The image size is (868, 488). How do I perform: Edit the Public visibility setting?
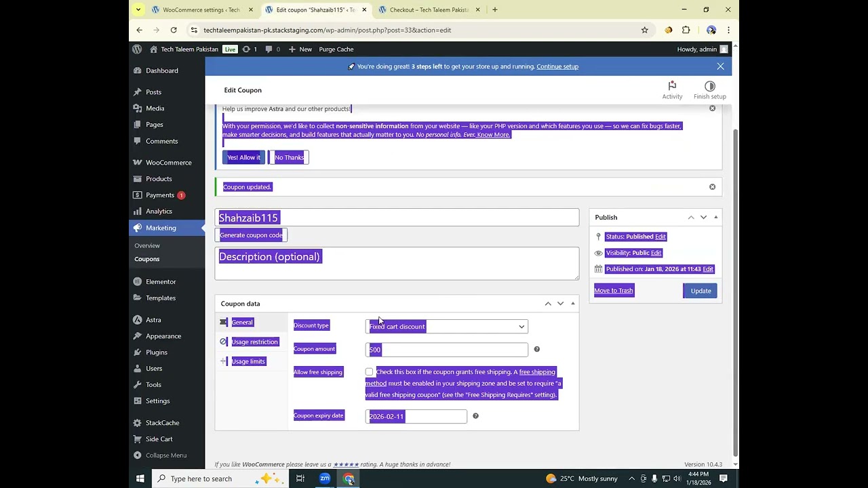[x=656, y=253]
